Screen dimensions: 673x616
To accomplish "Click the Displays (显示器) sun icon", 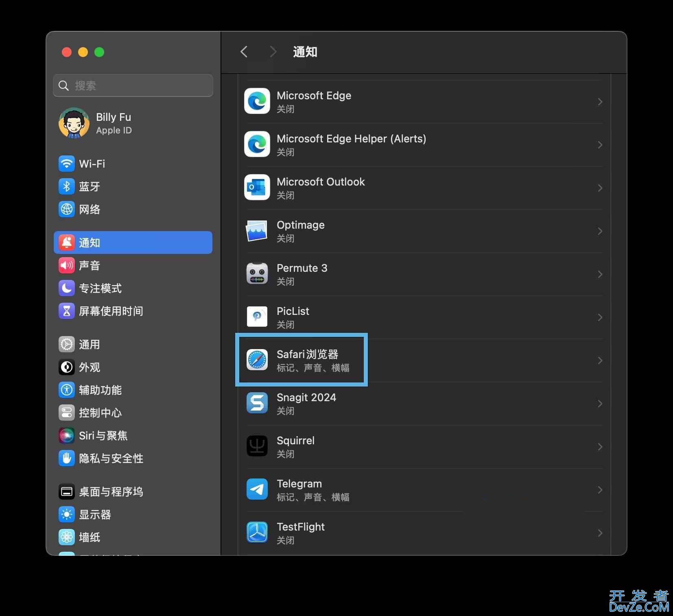I will pyautogui.click(x=67, y=514).
